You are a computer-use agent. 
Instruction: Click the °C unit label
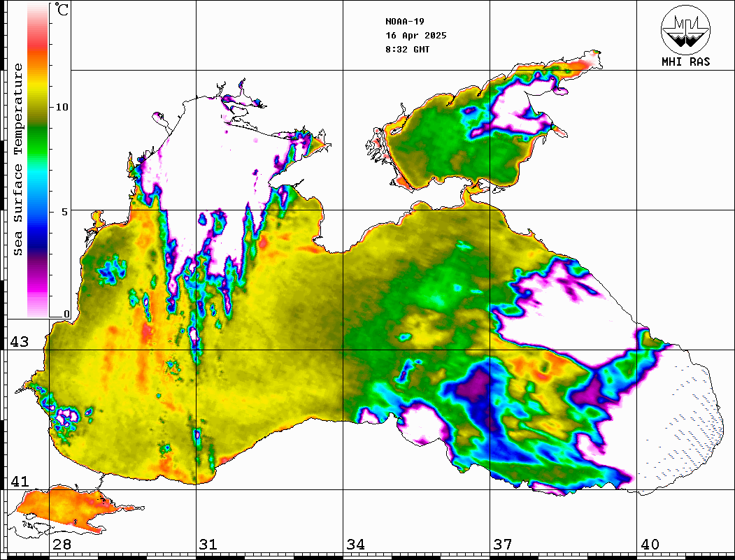[62, 10]
